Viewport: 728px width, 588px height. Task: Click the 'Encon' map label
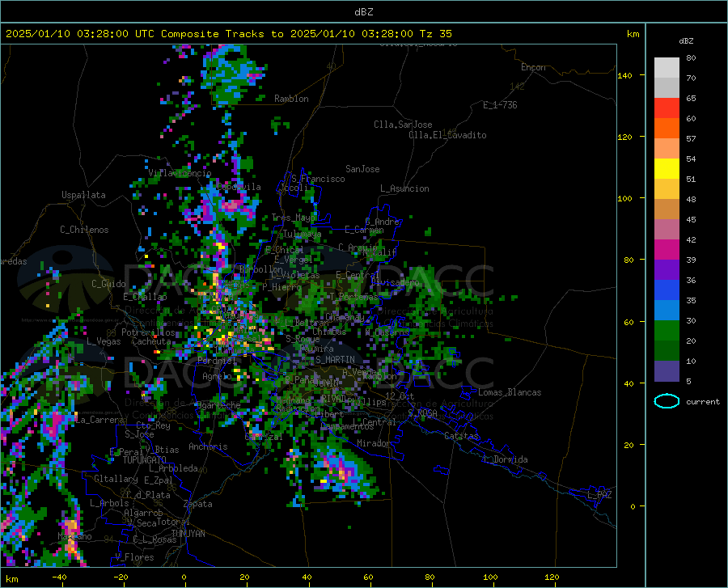(x=533, y=67)
